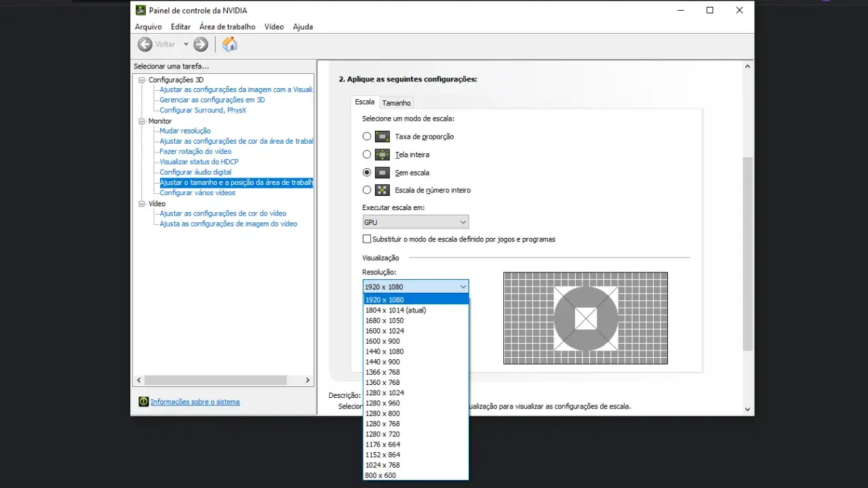This screenshot has width=868, height=488.
Task: Open the Ajuda menu
Action: click(x=303, y=27)
